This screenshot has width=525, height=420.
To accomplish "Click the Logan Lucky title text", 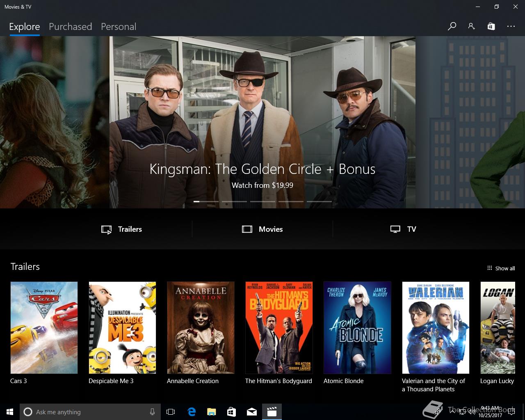I will (x=497, y=381).
